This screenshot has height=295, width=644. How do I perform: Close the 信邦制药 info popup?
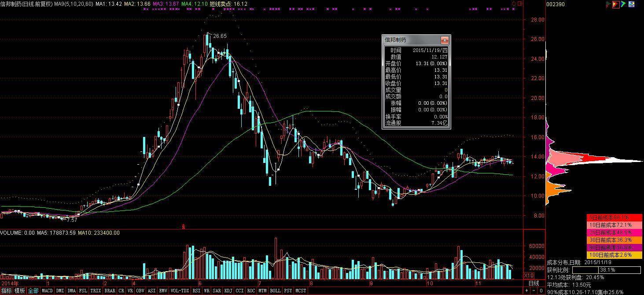(445, 40)
